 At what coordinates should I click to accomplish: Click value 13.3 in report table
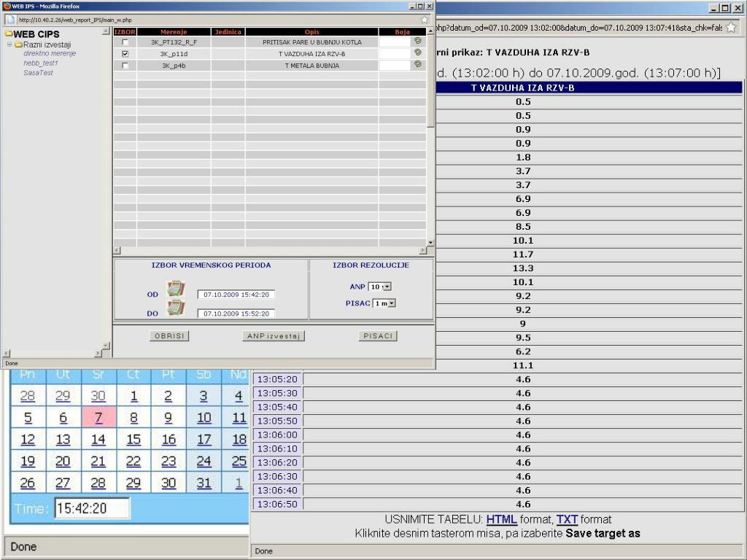(523, 268)
